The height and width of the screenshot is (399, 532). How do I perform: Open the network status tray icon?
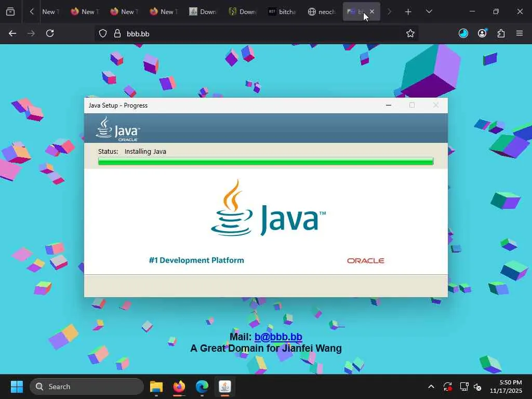click(x=464, y=387)
